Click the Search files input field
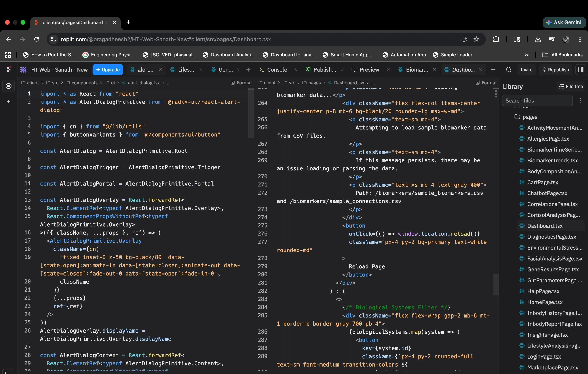The width and height of the screenshot is (588, 374). click(x=537, y=101)
